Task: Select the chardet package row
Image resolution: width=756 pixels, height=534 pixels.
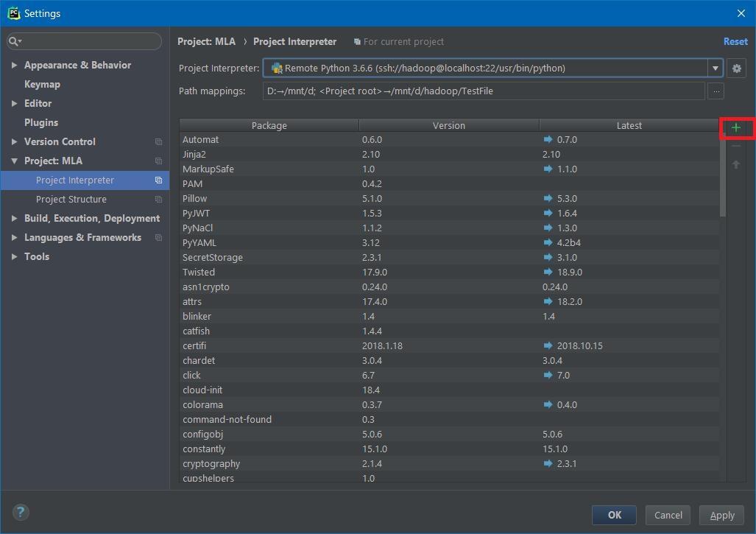Action: click(449, 360)
